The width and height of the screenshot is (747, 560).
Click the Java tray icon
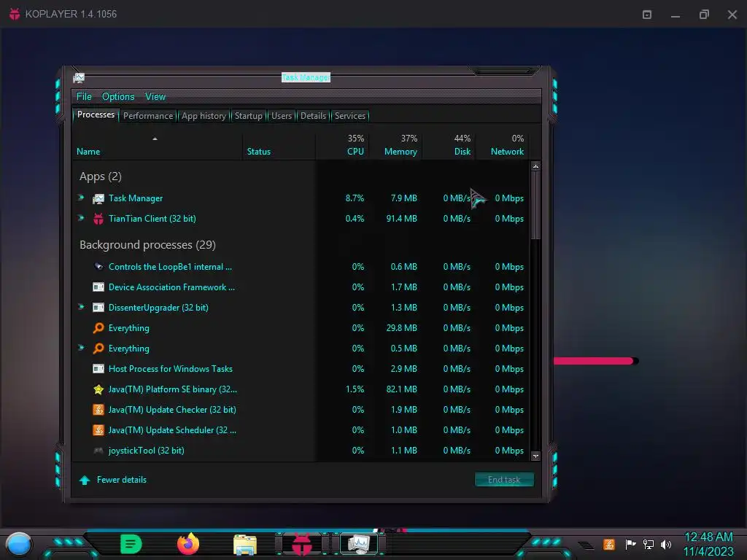tap(609, 544)
